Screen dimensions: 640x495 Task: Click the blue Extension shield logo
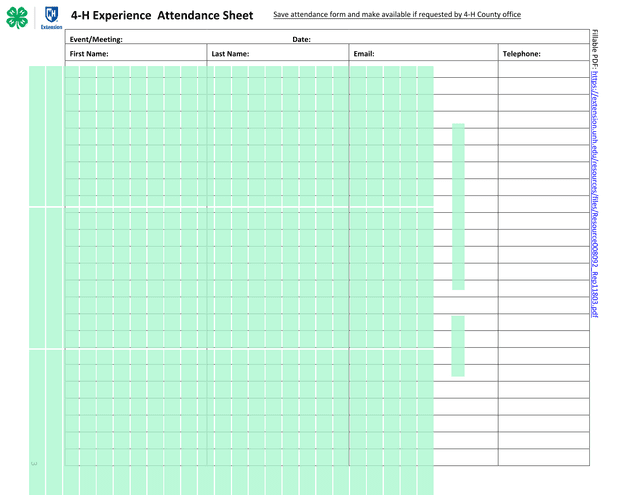[51, 17]
